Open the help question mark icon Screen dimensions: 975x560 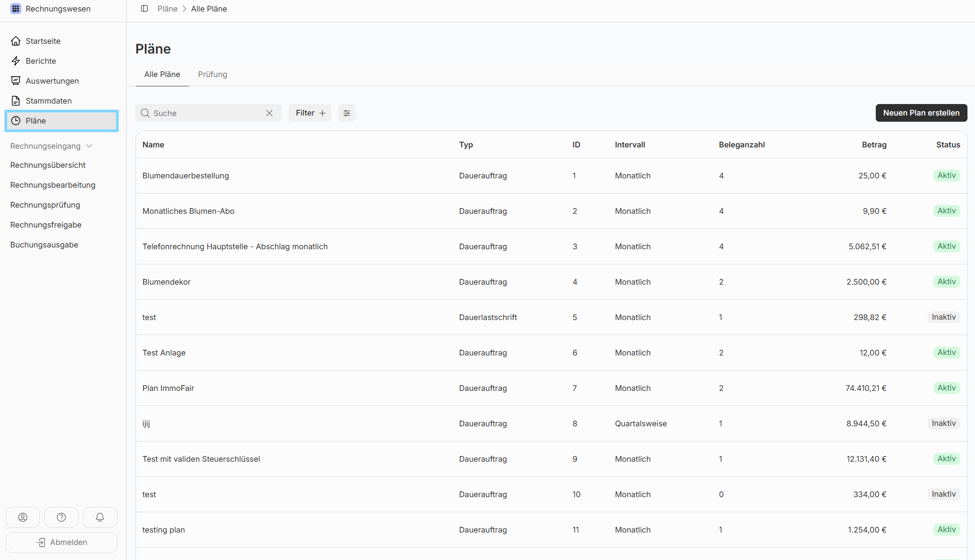(x=61, y=517)
